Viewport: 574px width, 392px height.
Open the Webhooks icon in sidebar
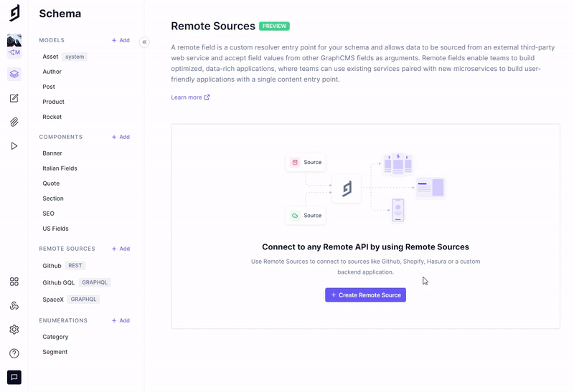[14, 306]
